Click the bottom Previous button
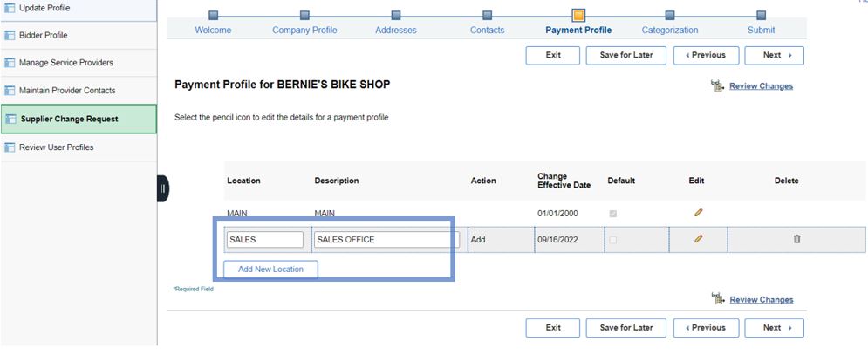Screen dimensions: 868x362 [706, 328]
